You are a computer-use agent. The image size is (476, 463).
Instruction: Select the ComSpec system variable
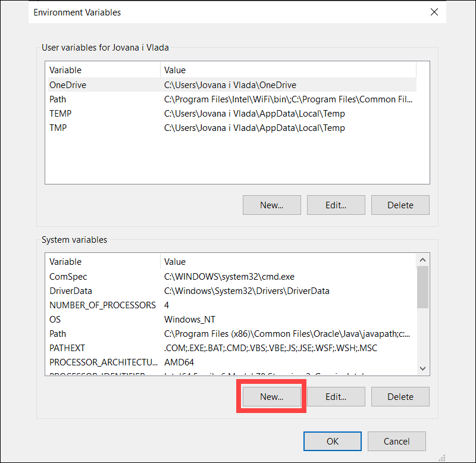tap(232, 277)
